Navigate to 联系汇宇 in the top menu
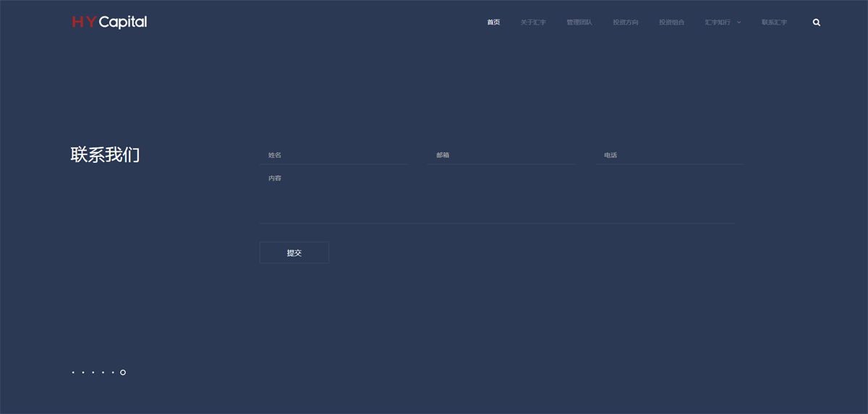Image resolution: width=868 pixels, height=414 pixels. 774,22
